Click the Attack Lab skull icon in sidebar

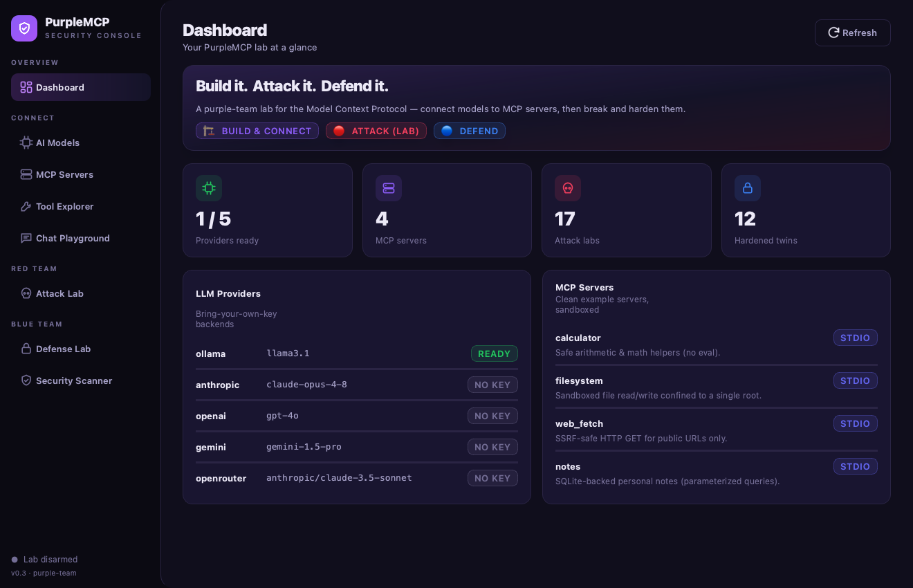click(x=26, y=293)
